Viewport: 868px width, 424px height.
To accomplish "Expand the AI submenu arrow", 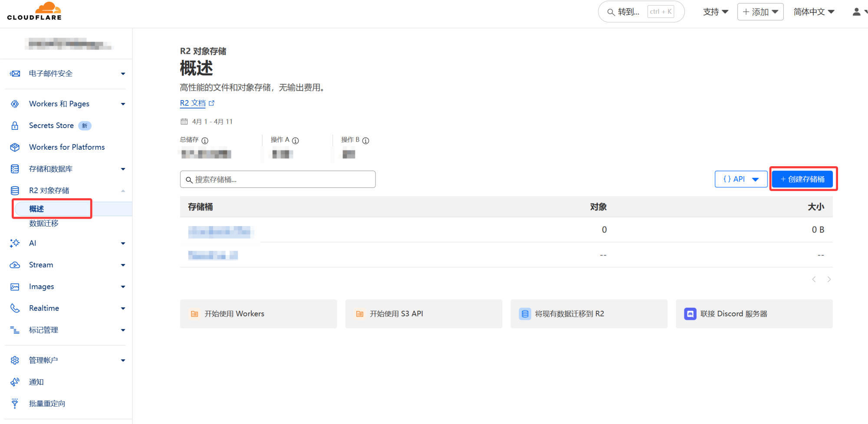I will click(x=123, y=243).
